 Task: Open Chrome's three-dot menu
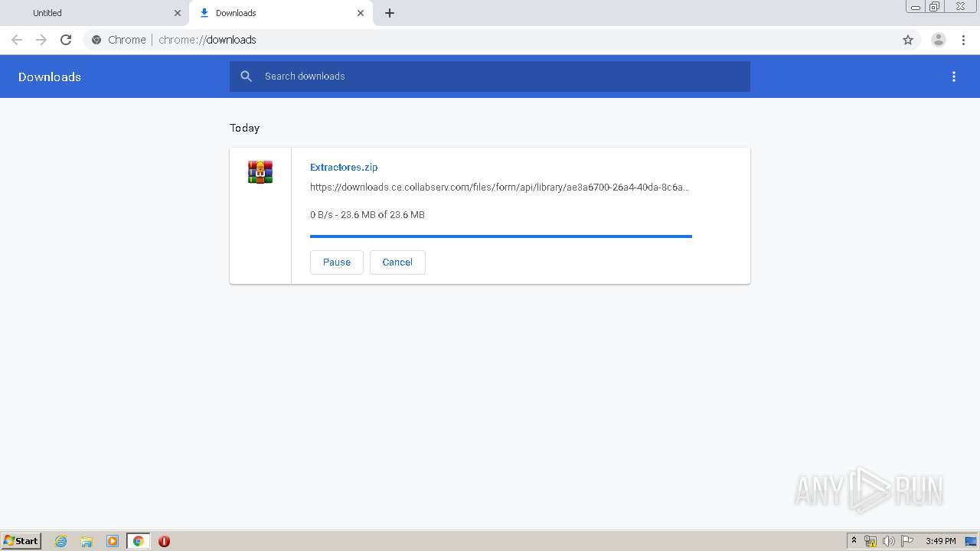[963, 40]
